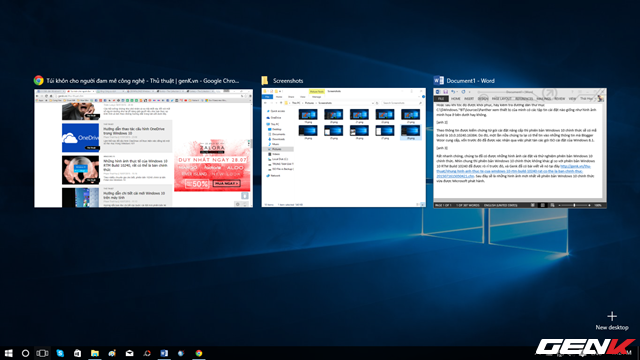This screenshot has height=360, width=640.
Task: Click the 'Screenshots' window title text
Action: click(x=288, y=81)
